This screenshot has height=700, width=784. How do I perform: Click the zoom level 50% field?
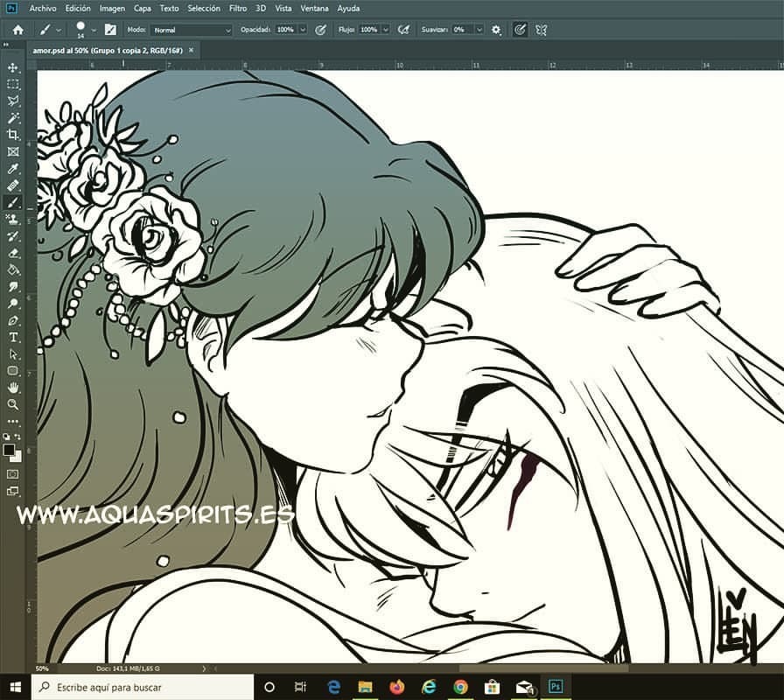[42, 668]
